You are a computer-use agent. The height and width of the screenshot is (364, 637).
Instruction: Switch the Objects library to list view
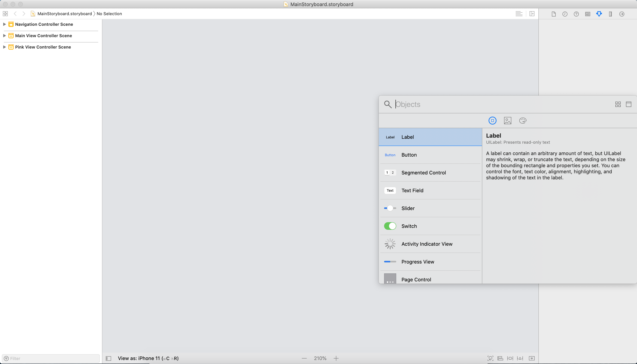[x=629, y=104]
